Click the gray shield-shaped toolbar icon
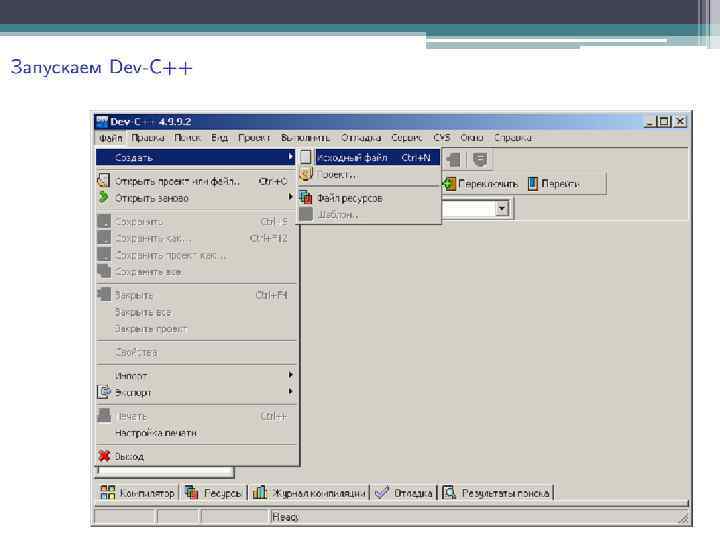Viewport: 720px width, 540px height. (480, 160)
